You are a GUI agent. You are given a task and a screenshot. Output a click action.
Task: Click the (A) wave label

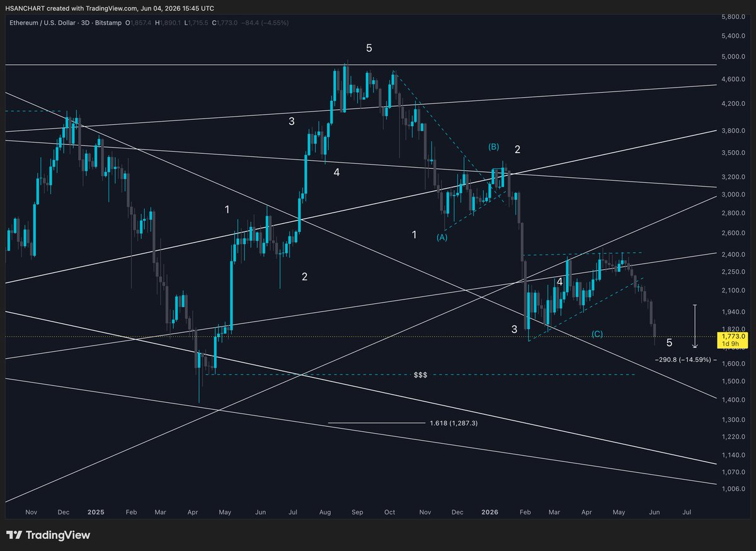[442, 237]
